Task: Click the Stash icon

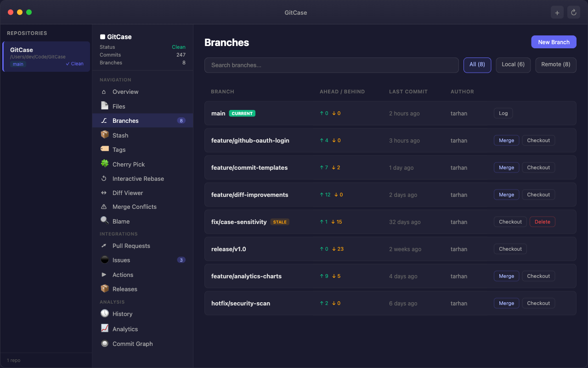Action: point(105,135)
